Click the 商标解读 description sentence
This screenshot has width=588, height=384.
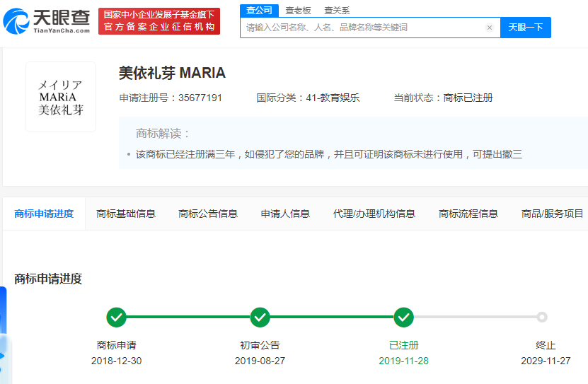(x=329, y=154)
